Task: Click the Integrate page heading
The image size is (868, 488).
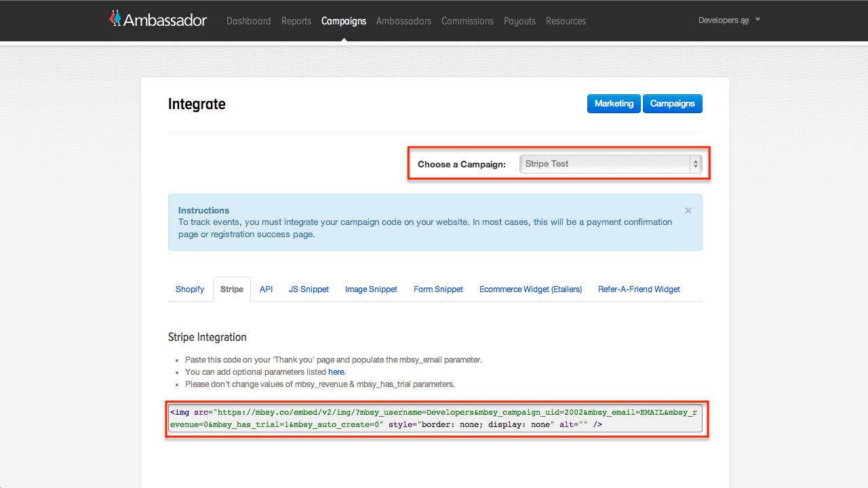Action: click(197, 104)
